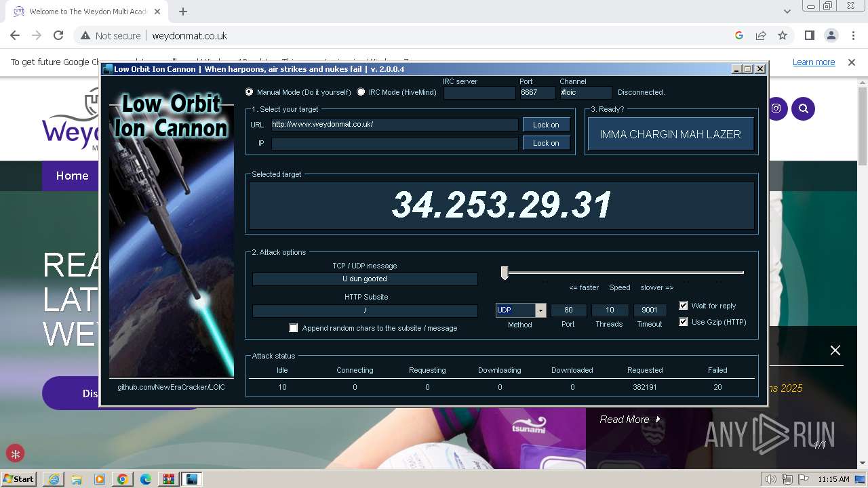The image size is (868, 488).
Task: Click the red asterisk cookie icon
Action: 15,454
